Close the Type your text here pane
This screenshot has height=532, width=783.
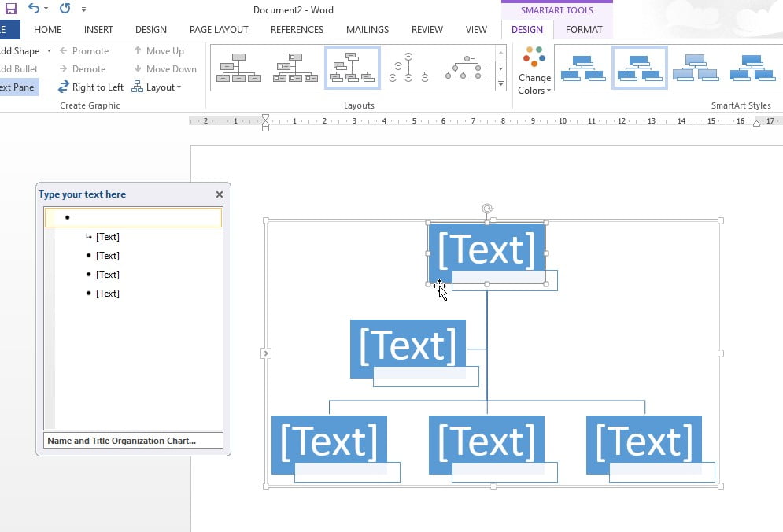(219, 194)
